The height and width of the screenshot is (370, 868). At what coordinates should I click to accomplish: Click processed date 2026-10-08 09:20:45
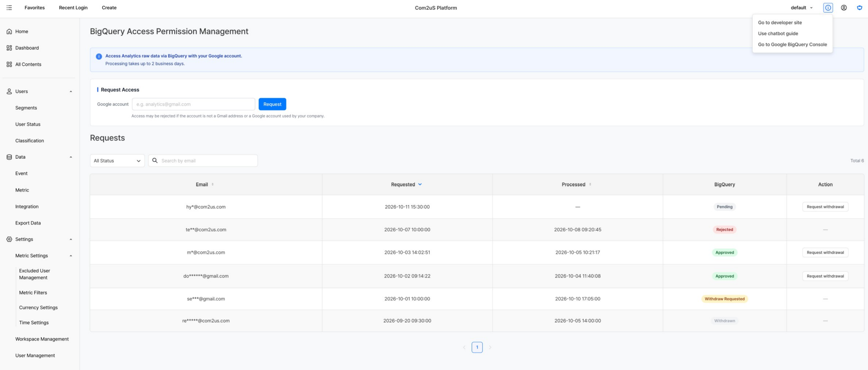click(577, 230)
